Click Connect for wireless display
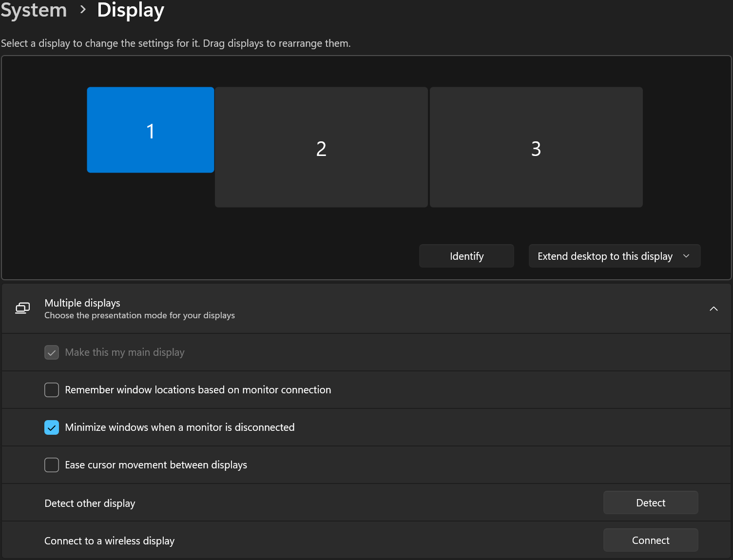 [651, 540]
